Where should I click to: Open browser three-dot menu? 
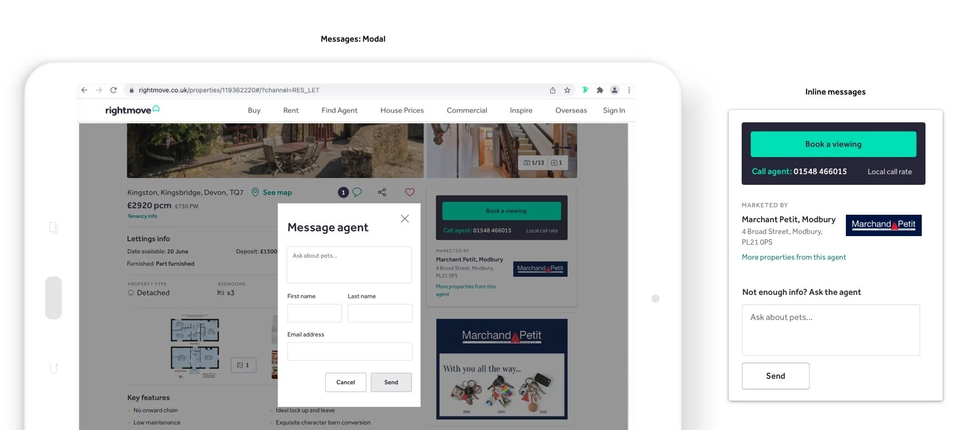point(629,90)
